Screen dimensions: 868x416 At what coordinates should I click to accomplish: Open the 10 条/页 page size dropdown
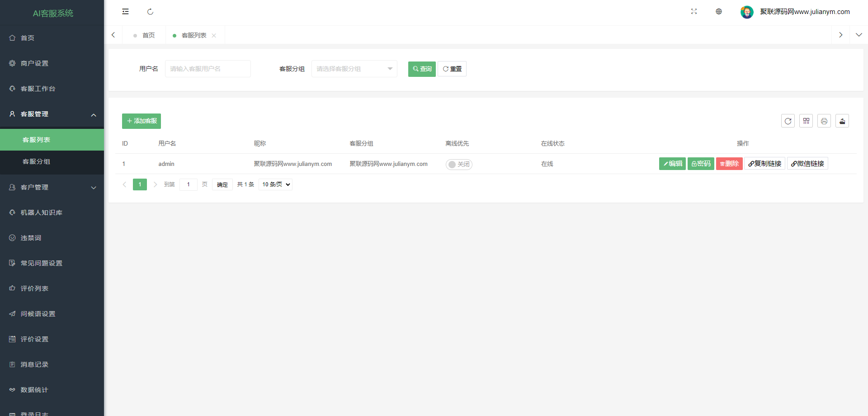click(x=275, y=184)
